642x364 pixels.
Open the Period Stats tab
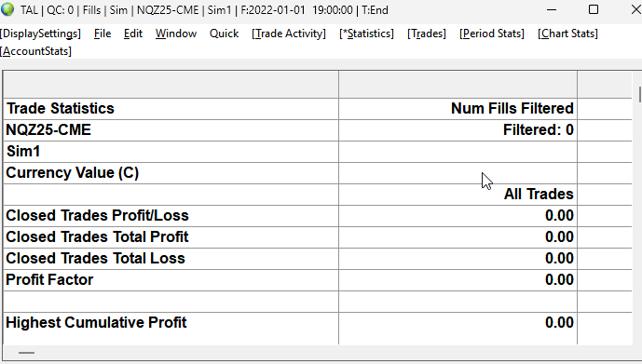(492, 34)
